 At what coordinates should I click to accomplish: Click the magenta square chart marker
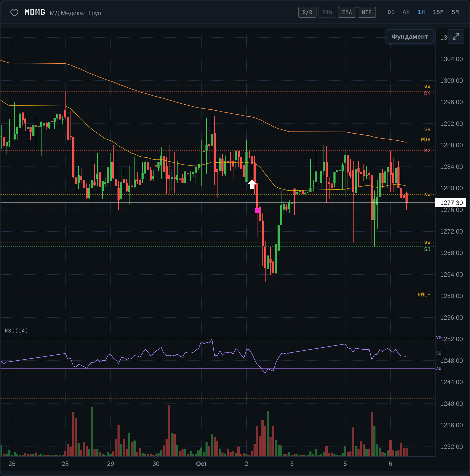point(257,210)
